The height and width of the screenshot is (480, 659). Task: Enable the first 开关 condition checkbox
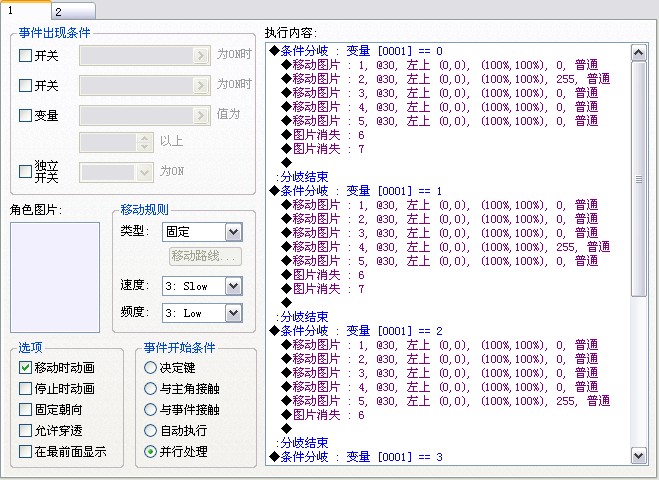25,55
